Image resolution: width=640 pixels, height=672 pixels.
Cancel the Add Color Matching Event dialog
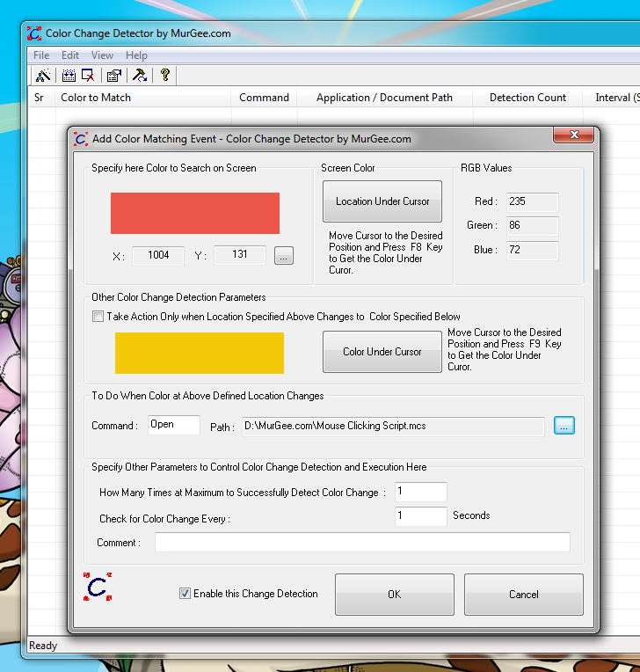pos(523,595)
